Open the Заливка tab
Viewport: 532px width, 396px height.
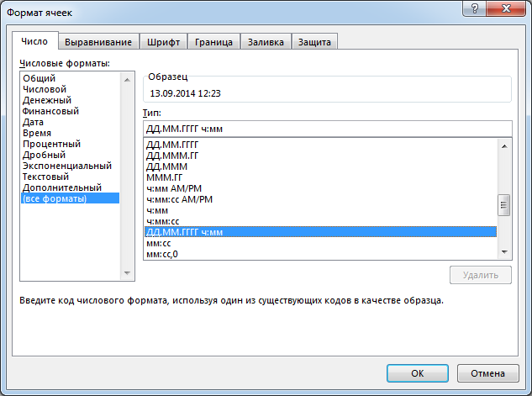point(266,42)
